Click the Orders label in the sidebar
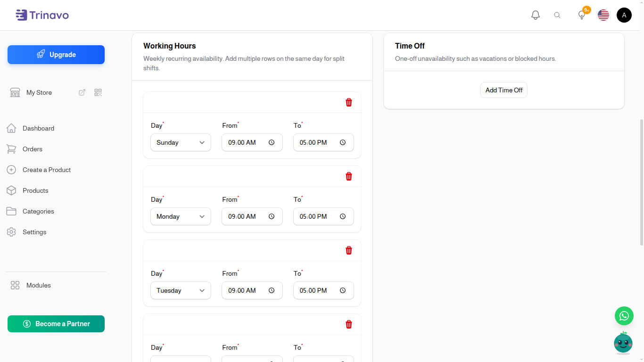 click(x=33, y=149)
